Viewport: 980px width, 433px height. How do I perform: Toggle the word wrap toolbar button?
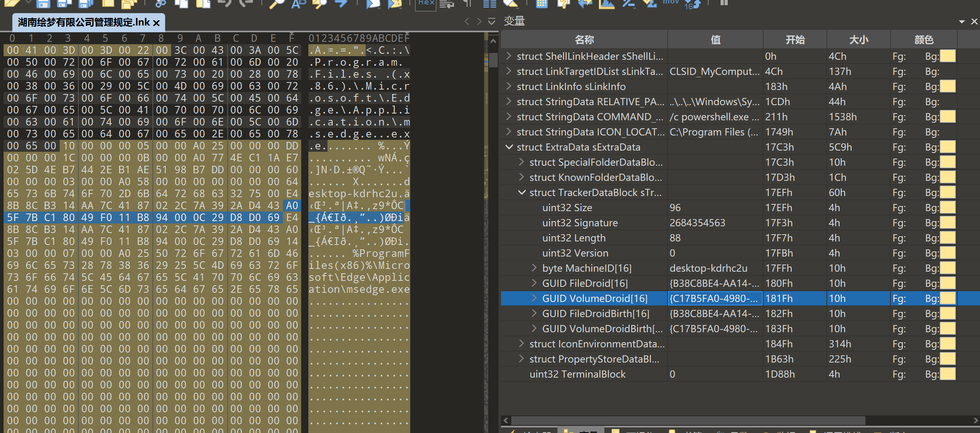coord(447,4)
